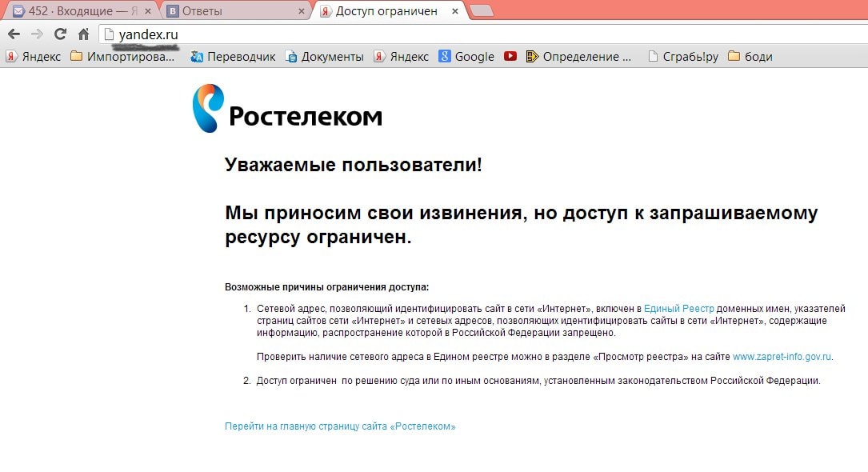Open the 'Импортирова...' bookmarks folder
Viewport: 868px width, 472px height.
tap(122, 57)
